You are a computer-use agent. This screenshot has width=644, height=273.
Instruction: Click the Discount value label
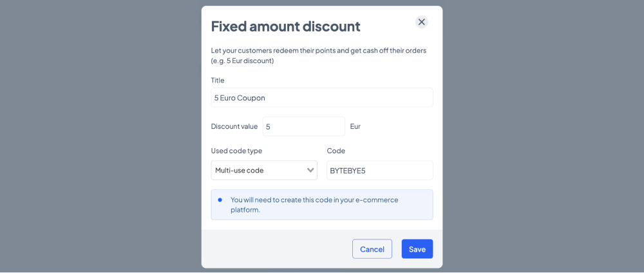pyautogui.click(x=234, y=126)
